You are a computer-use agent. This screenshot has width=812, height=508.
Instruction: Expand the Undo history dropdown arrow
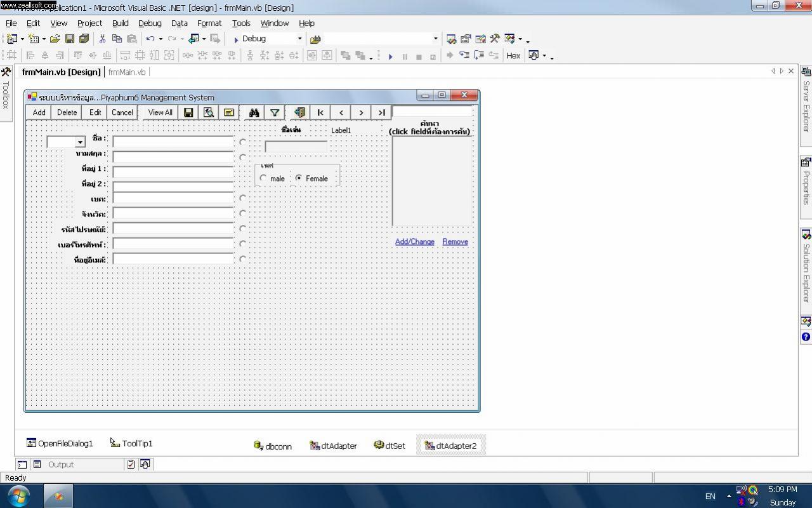click(160, 39)
